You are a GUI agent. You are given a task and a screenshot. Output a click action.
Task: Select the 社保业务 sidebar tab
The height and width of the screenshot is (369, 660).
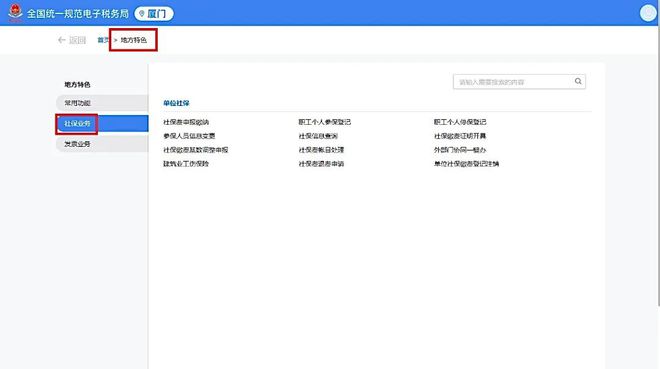point(102,124)
